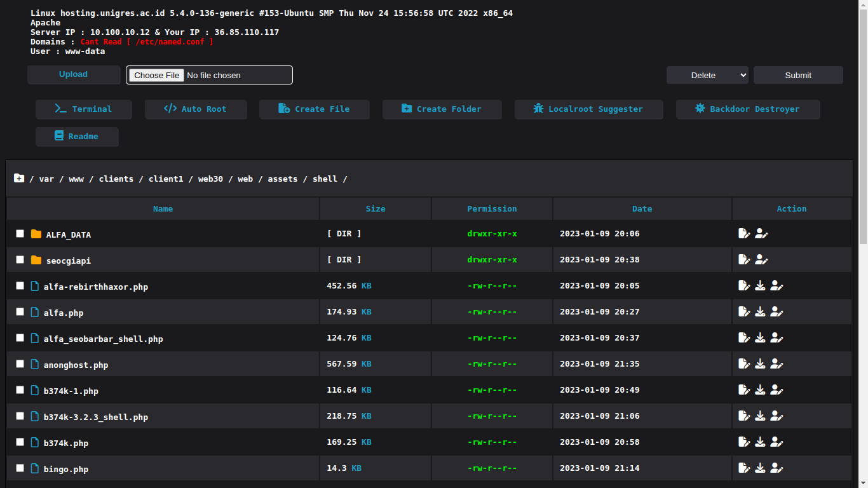
Task: Click the Auto Root toolbar button
Action: [196, 109]
